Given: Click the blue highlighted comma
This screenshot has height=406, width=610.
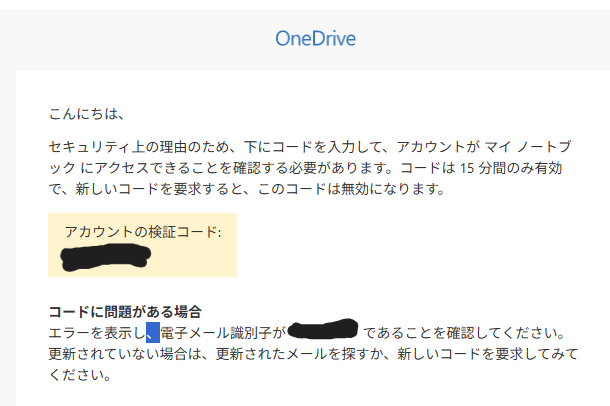Looking at the screenshot, I should tap(152, 332).
